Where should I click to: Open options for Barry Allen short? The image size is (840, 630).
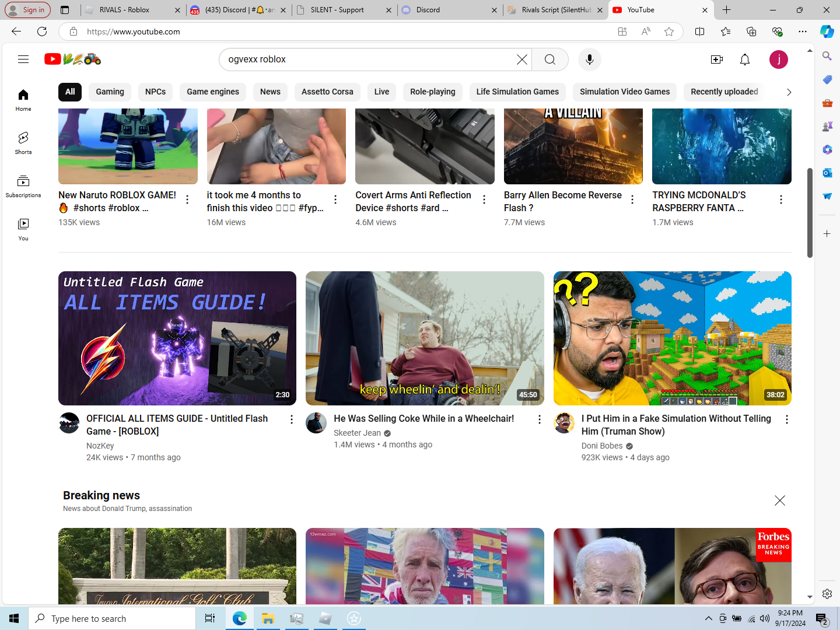click(632, 199)
